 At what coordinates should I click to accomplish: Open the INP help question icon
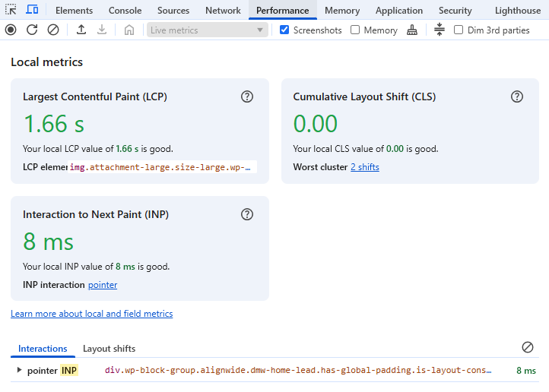(x=247, y=214)
